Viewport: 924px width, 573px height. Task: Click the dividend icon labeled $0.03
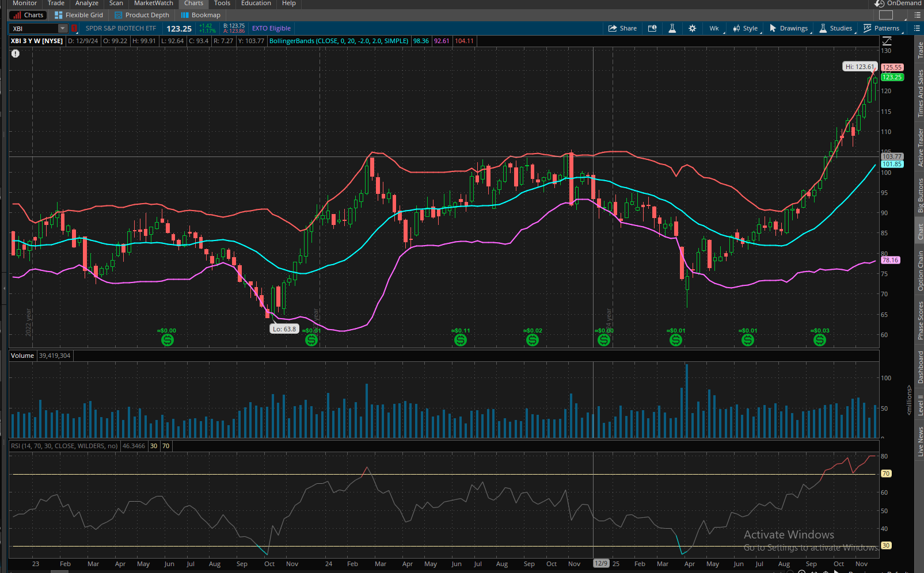pos(820,340)
